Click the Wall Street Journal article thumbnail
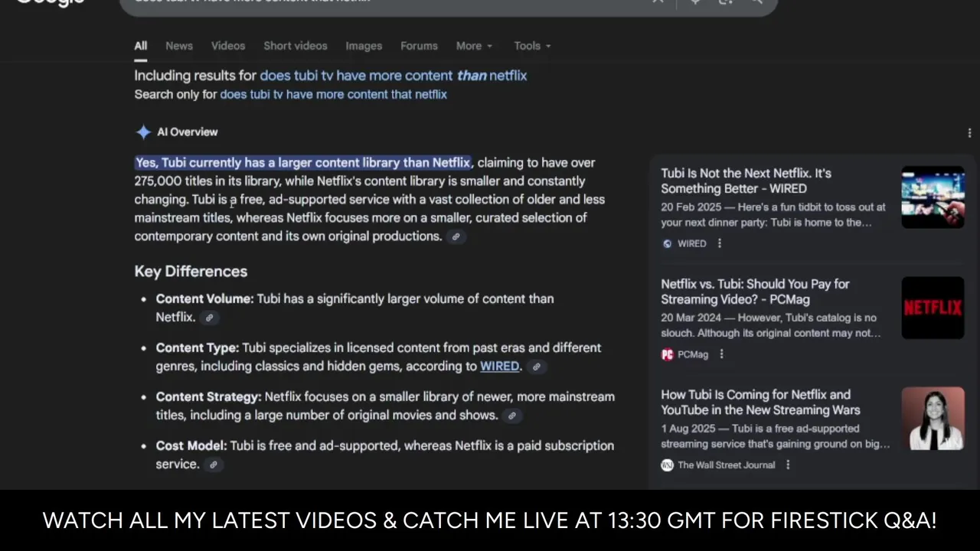 tap(933, 419)
